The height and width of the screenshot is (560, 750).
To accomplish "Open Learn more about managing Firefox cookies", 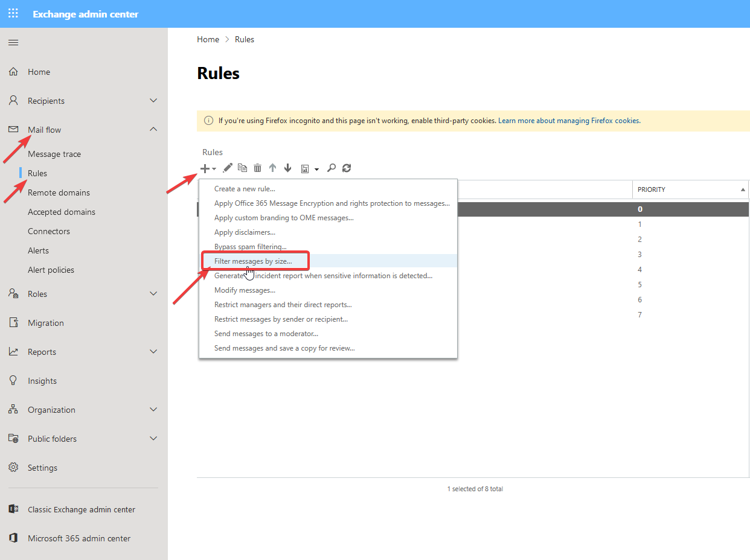I will [568, 121].
